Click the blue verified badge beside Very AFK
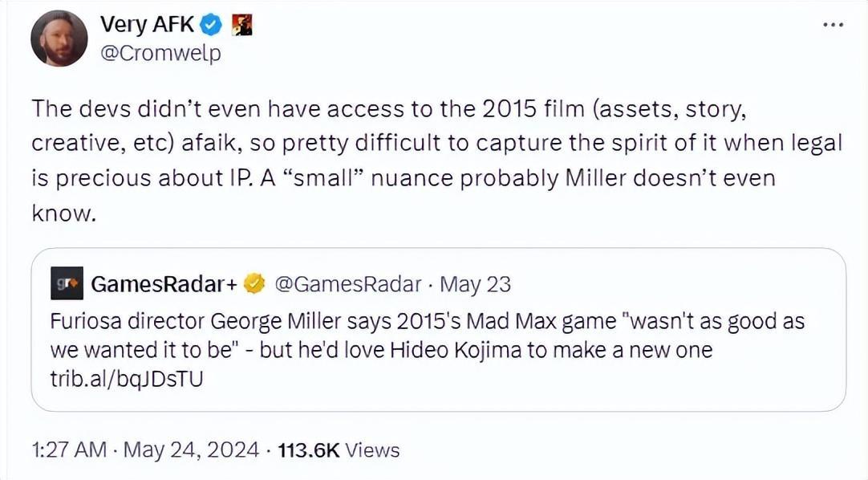 click(x=211, y=26)
